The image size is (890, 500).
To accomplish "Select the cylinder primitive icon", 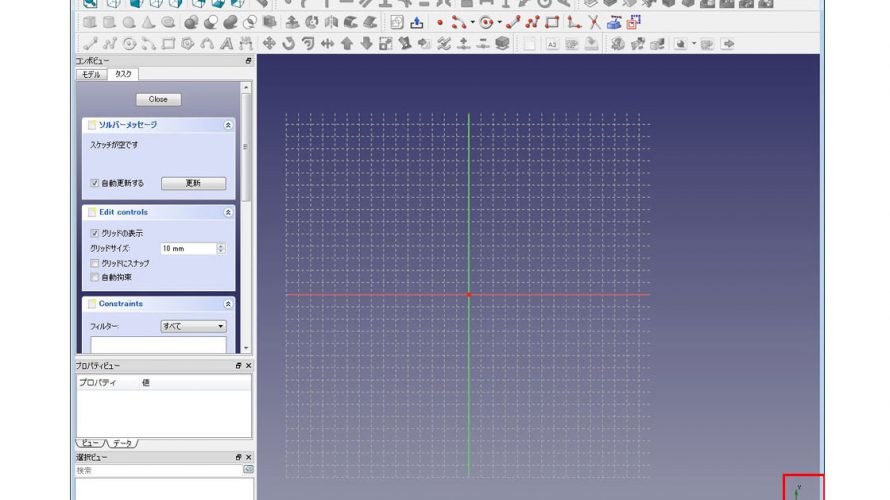I will point(109,23).
